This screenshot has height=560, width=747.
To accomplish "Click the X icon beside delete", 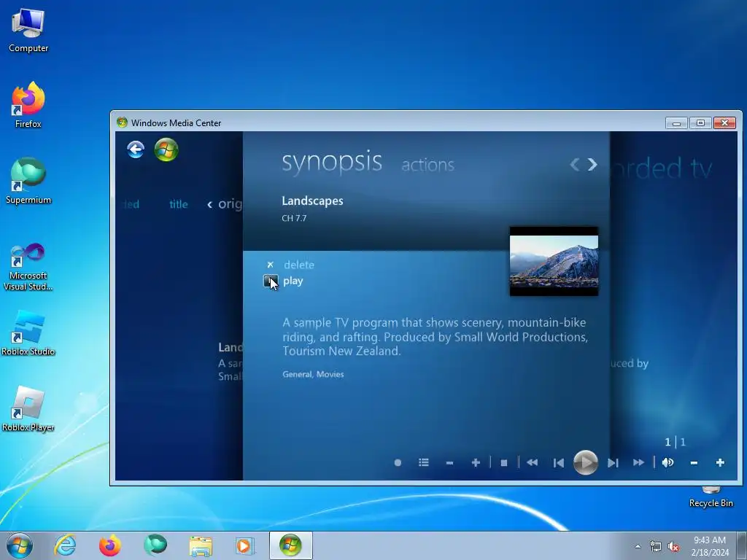I will click(x=270, y=265).
